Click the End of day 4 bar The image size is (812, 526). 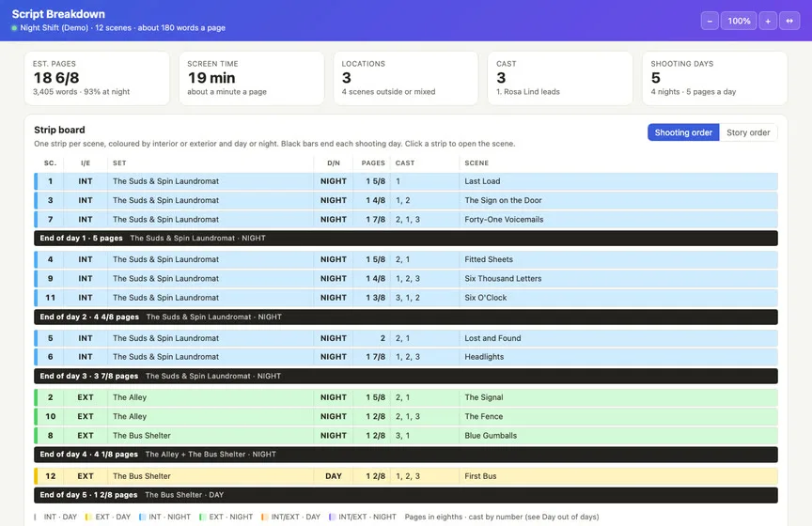tap(406, 454)
